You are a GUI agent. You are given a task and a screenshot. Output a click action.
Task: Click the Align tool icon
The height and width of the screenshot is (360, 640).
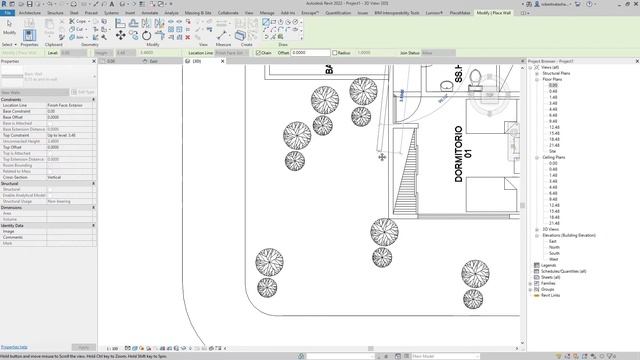[x=120, y=23]
